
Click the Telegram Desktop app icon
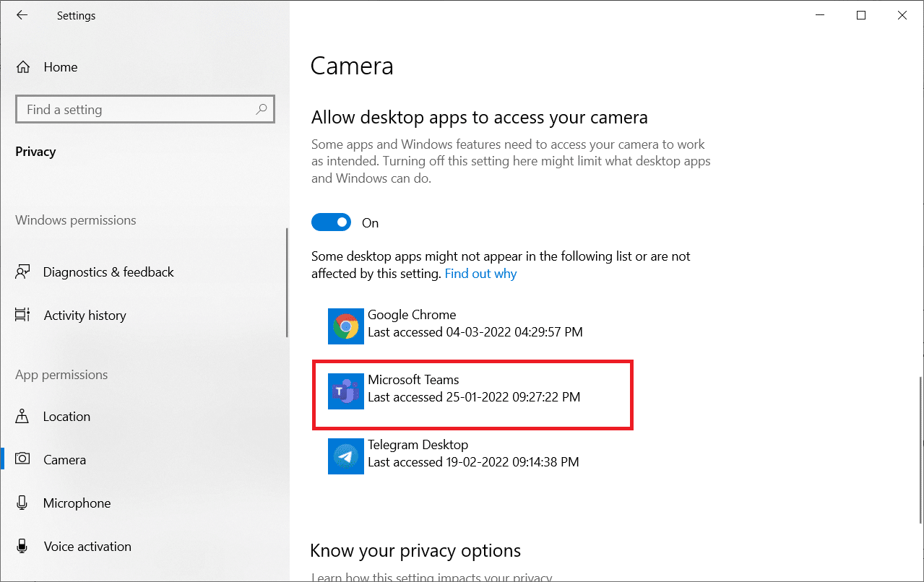(346, 456)
